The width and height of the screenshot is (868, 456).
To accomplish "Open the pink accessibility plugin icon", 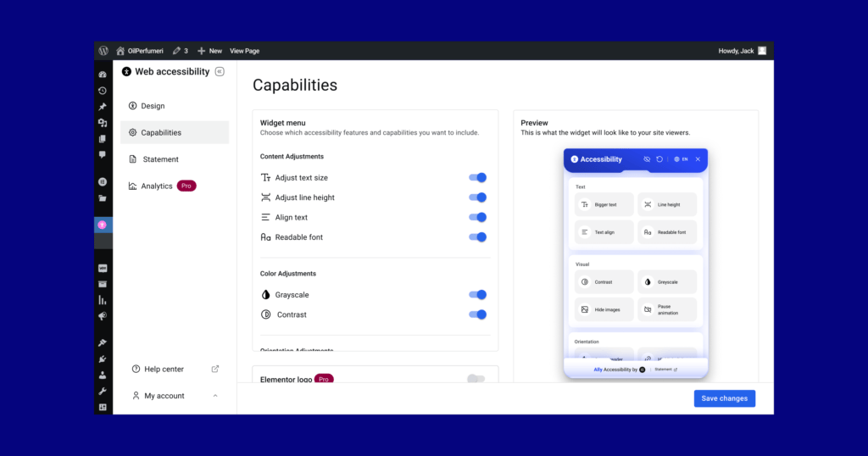I will [103, 225].
